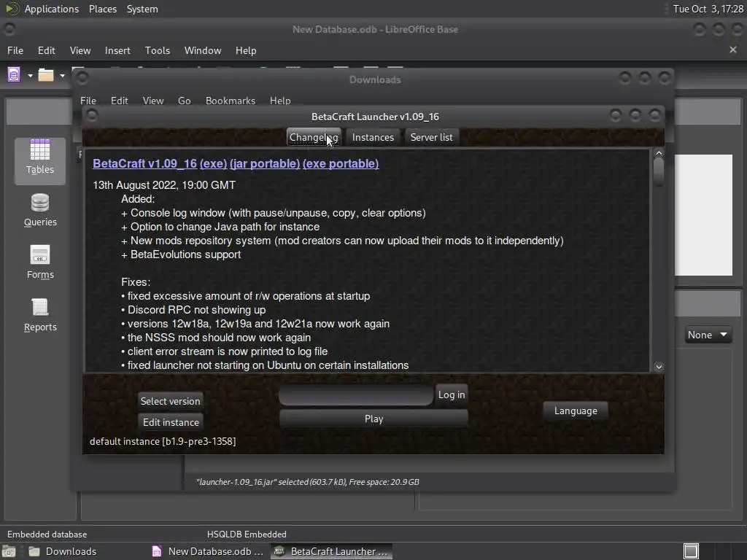Expand the Open folder icon dropdown arrow
The image size is (747, 560).
pyautogui.click(x=62, y=75)
